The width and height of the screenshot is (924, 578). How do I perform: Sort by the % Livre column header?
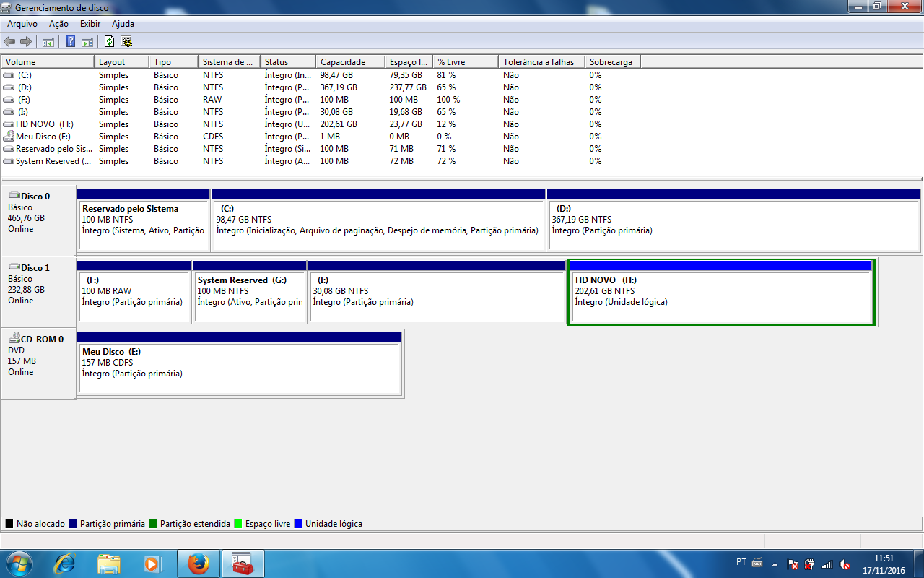(x=466, y=62)
